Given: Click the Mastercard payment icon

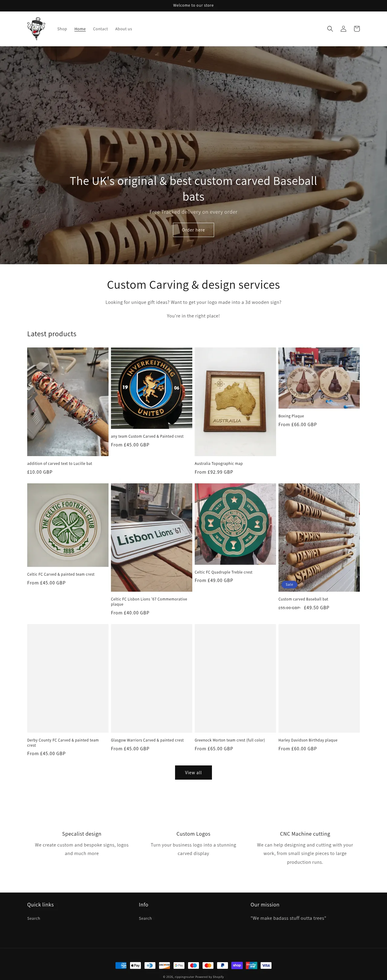Looking at the screenshot, I should pos(208,965).
